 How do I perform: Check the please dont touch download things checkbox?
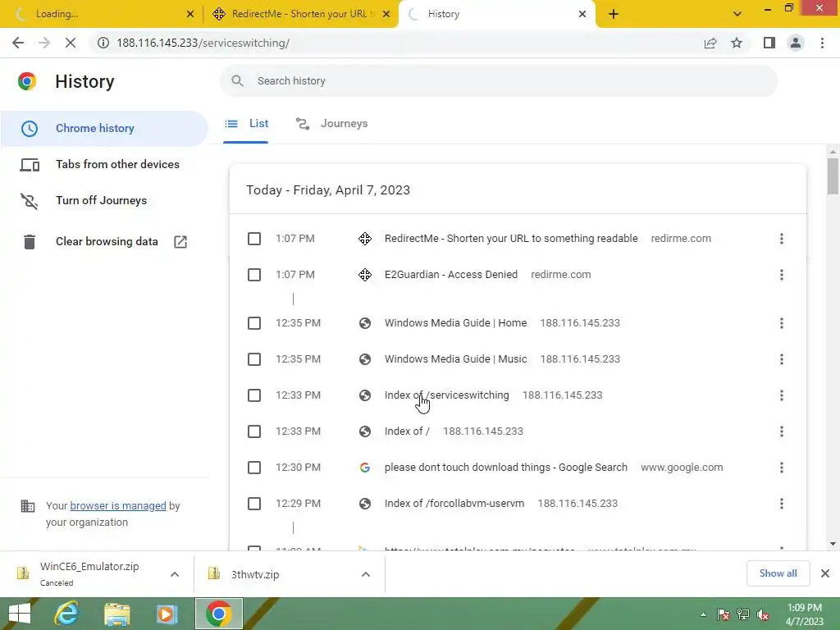pyautogui.click(x=254, y=468)
